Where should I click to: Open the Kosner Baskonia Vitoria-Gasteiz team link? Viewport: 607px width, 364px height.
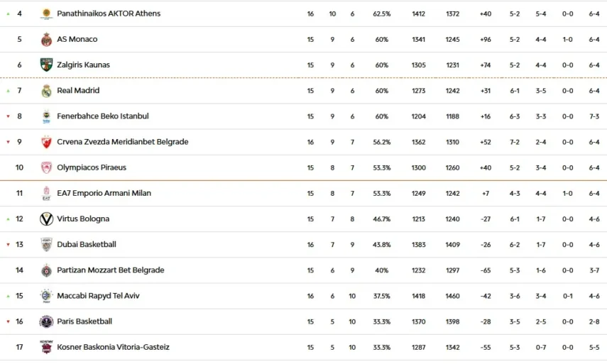(x=113, y=347)
